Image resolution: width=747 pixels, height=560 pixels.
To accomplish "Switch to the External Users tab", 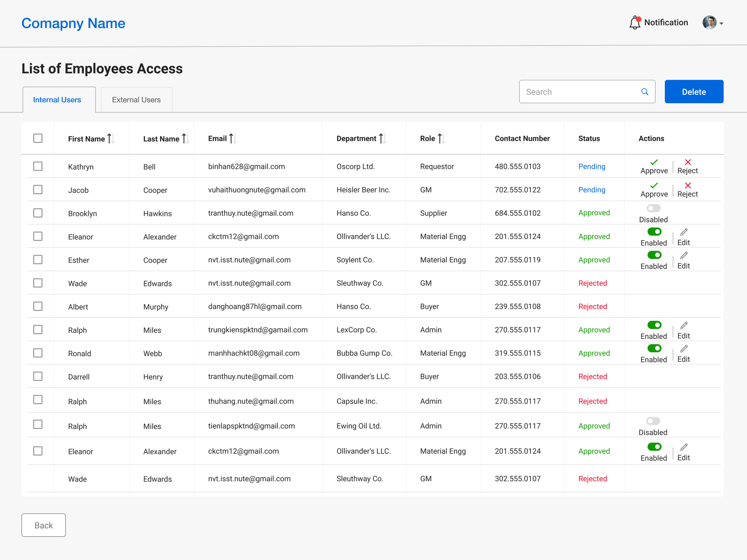I will pos(136,100).
